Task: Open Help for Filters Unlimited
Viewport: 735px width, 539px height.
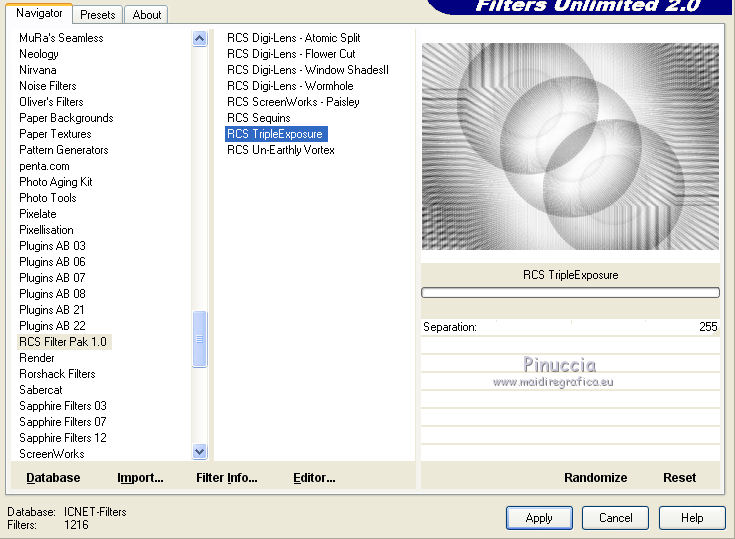Action: [x=692, y=518]
